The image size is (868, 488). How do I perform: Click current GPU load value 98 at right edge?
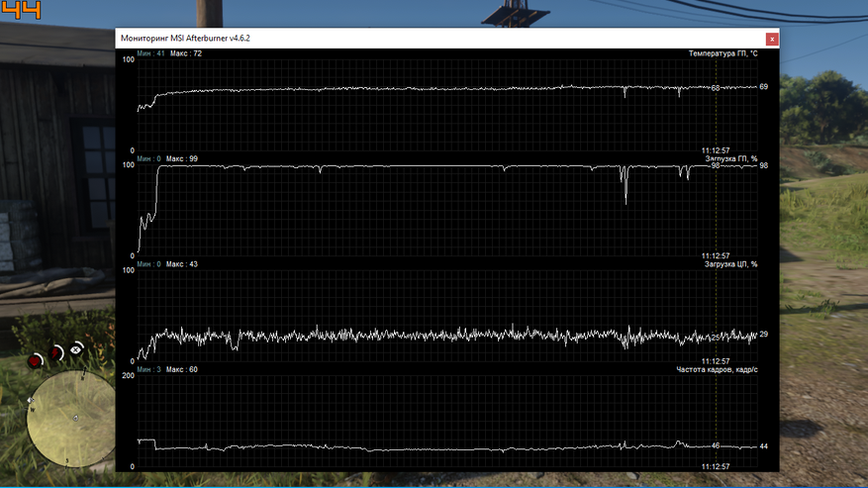click(x=763, y=165)
